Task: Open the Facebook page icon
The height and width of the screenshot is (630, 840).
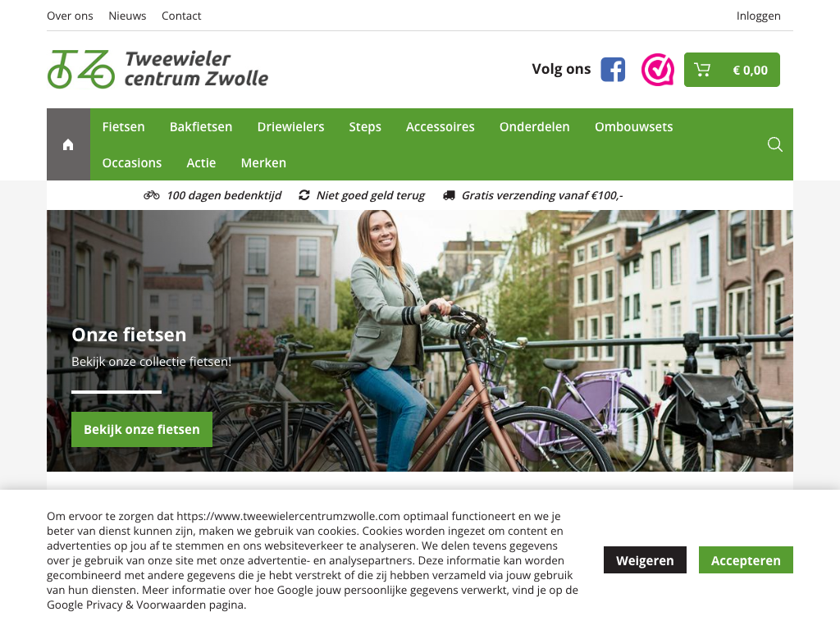Action: click(613, 70)
